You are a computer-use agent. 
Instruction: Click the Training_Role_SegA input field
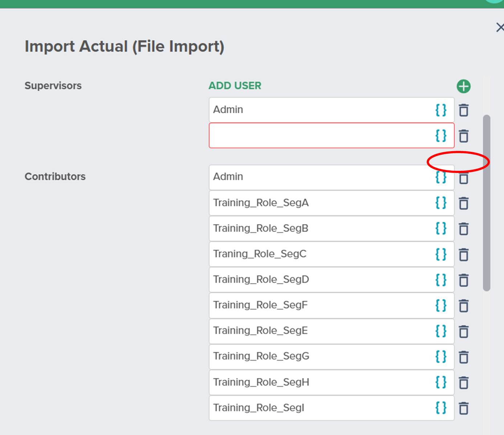tap(320, 203)
